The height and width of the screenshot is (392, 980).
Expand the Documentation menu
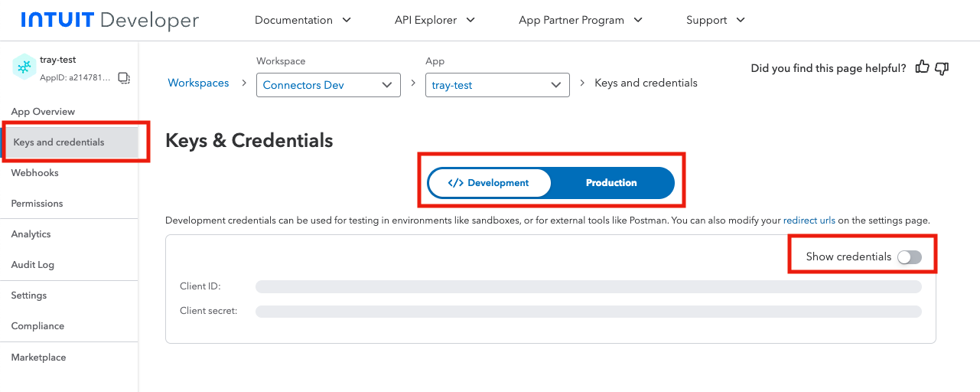tap(303, 20)
